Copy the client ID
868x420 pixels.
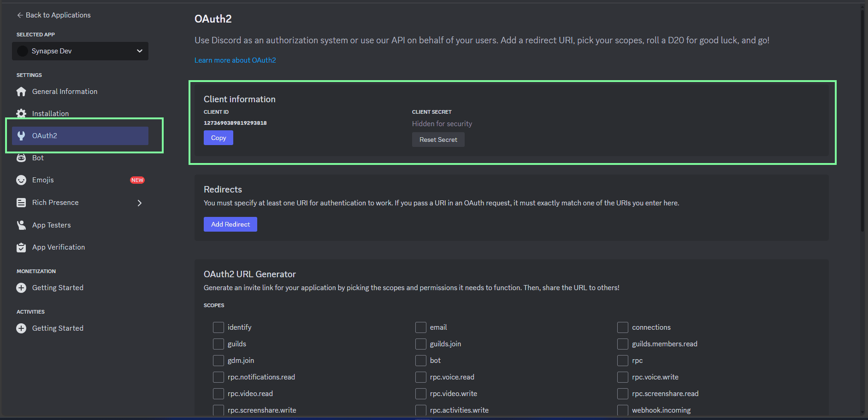coord(218,138)
